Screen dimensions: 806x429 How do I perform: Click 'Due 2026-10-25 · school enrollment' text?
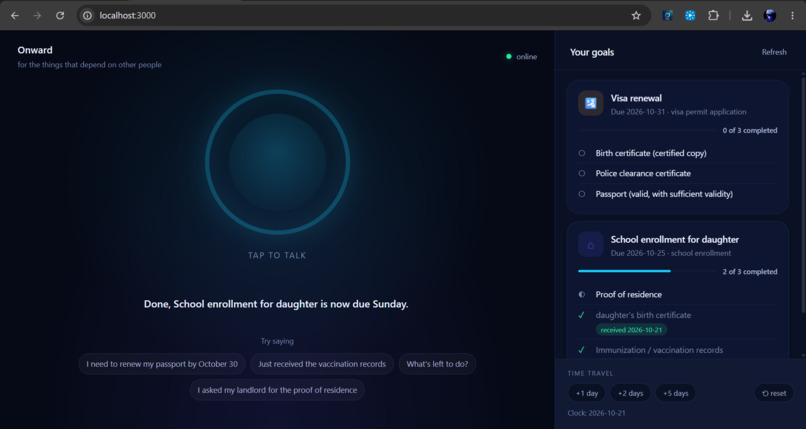tap(671, 253)
